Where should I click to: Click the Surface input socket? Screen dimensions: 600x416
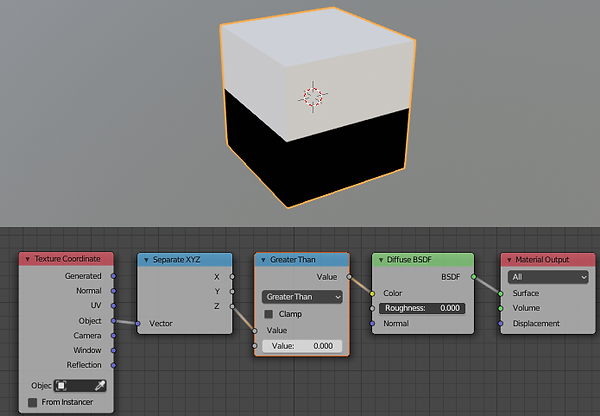pyautogui.click(x=501, y=294)
